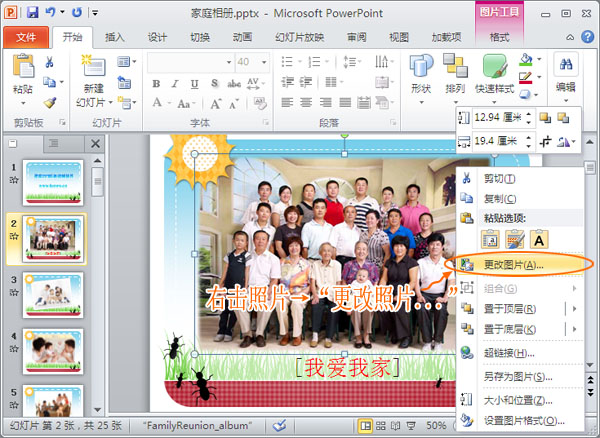The height and width of the screenshot is (438, 600).
Task: Close the slide thumbnails pane
Action: pos(95,144)
